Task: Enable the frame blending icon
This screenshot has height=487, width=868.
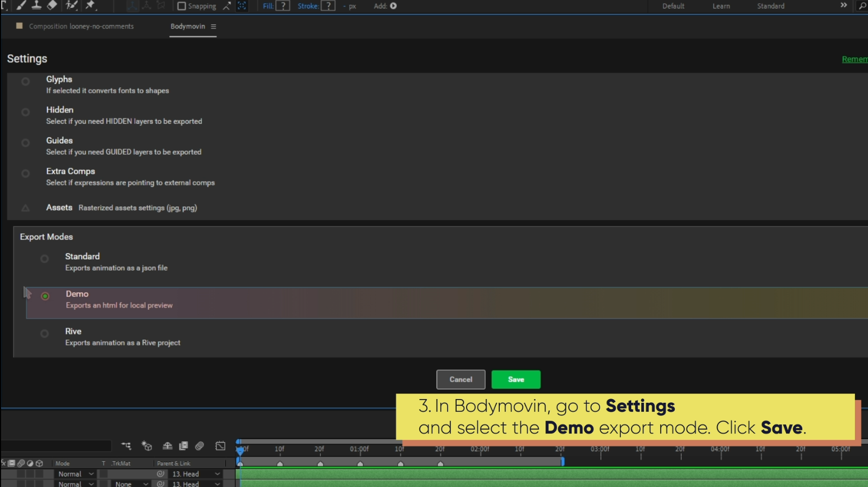Action: pyautogui.click(x=183, y=446)
